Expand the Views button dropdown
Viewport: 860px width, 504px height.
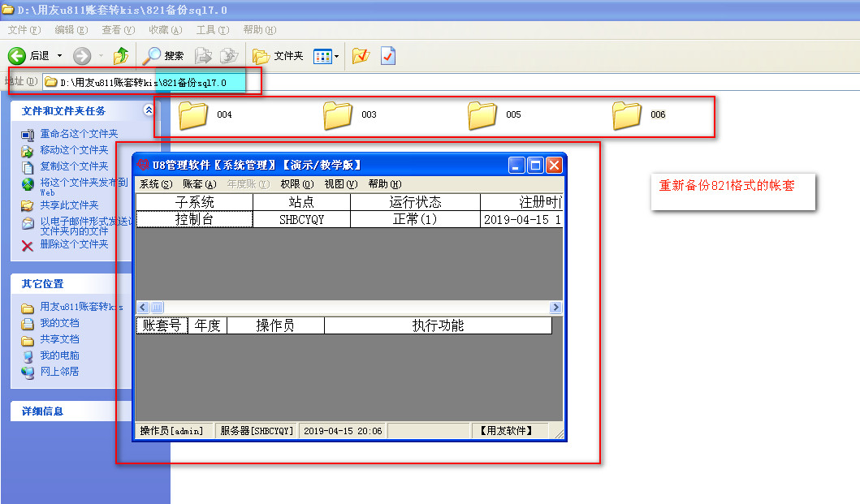(x=336, y=56)
